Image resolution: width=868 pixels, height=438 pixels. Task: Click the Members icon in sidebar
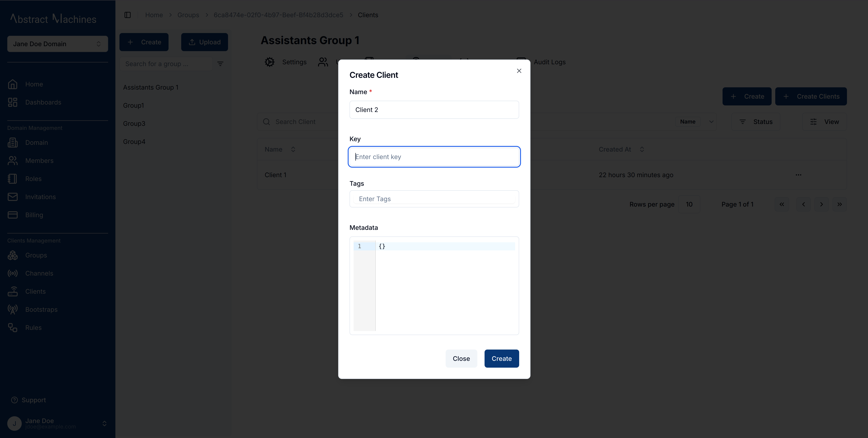13,160
